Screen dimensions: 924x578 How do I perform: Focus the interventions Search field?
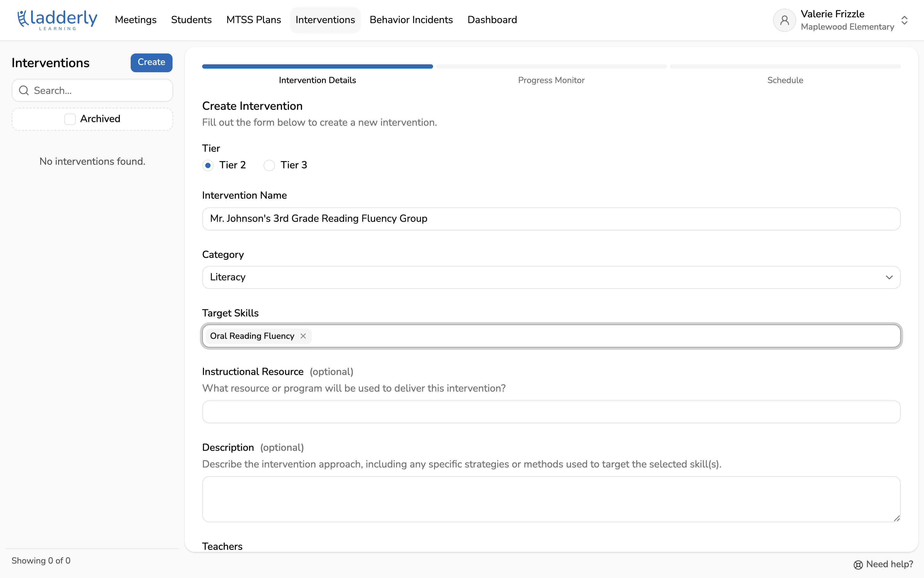click(x=92, y=91)
